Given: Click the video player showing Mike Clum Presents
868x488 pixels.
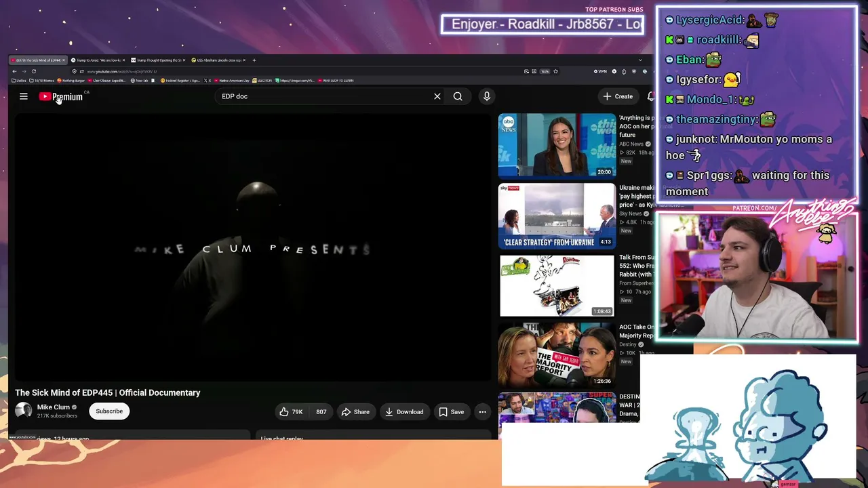Looking at the screenshot, I should (x=253, y=247).
